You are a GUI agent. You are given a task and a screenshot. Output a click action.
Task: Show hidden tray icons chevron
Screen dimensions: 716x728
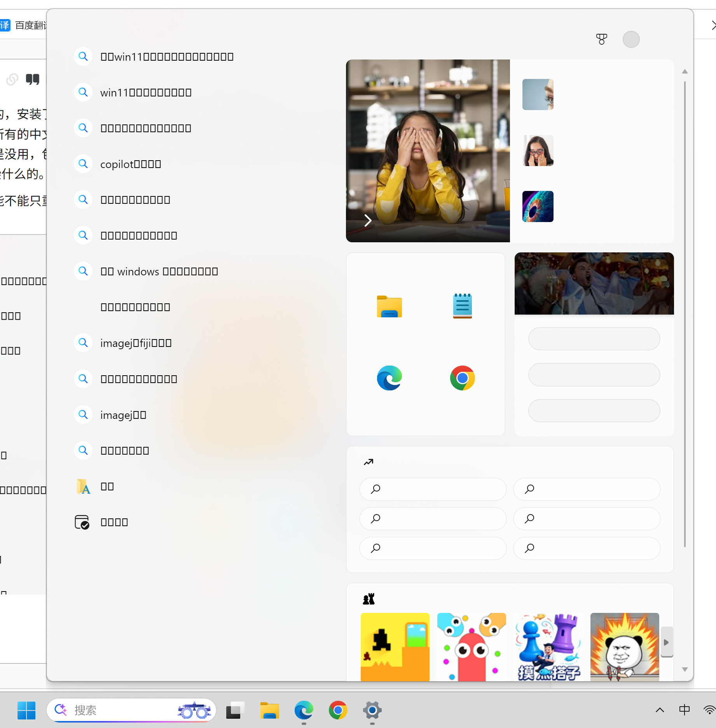pyautogui.click(x=660, y=710)
